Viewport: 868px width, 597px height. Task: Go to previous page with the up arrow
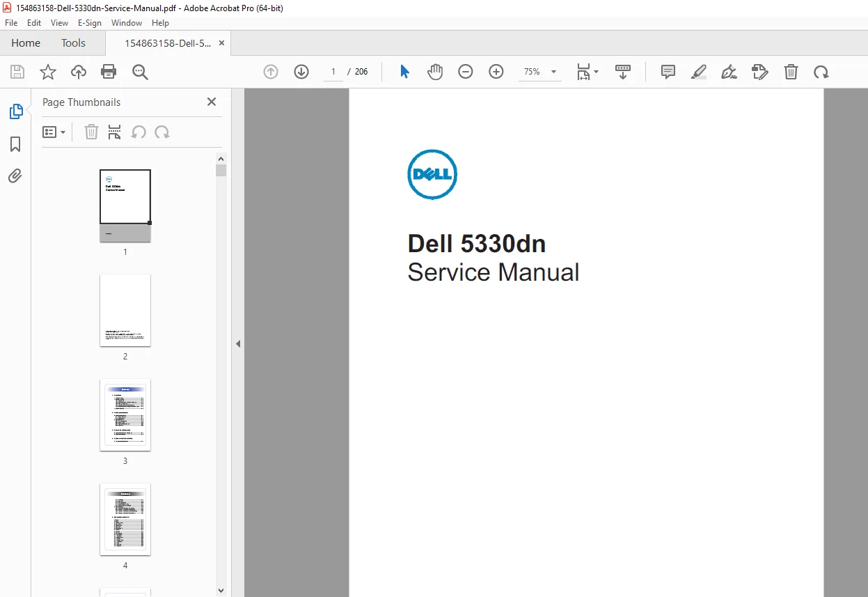(x=271, y=72)
